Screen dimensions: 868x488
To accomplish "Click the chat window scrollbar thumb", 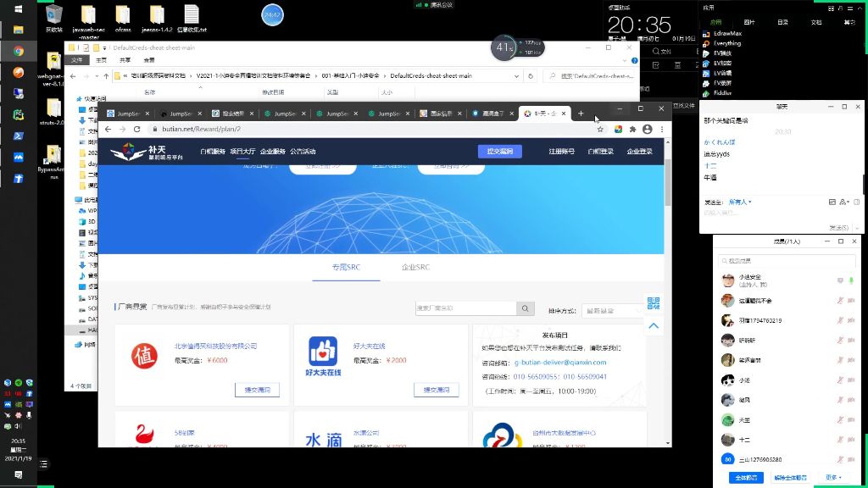I will point(865,184).
